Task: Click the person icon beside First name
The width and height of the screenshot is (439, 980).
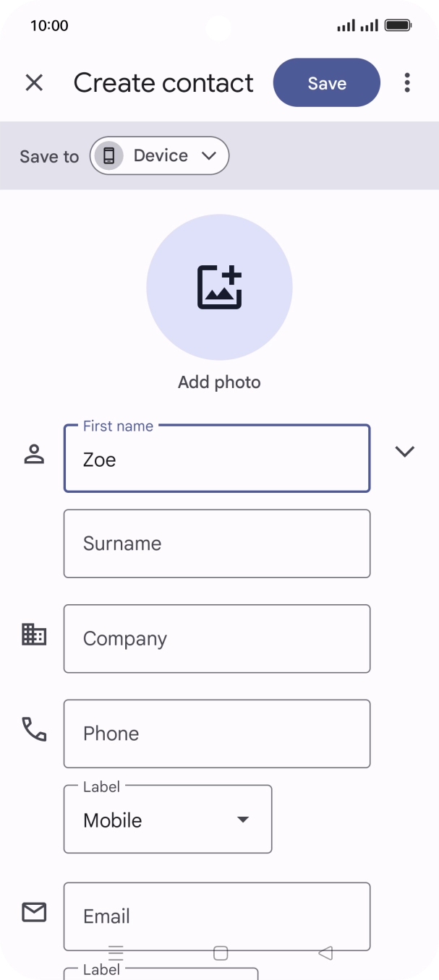Action: tap(34, 454)
